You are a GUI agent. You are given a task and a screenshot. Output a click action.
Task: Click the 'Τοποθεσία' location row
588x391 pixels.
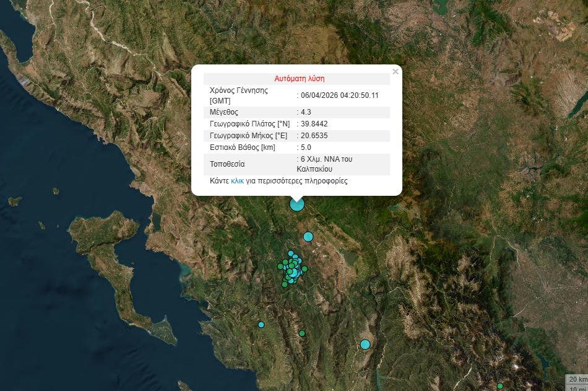coord(227,164)
